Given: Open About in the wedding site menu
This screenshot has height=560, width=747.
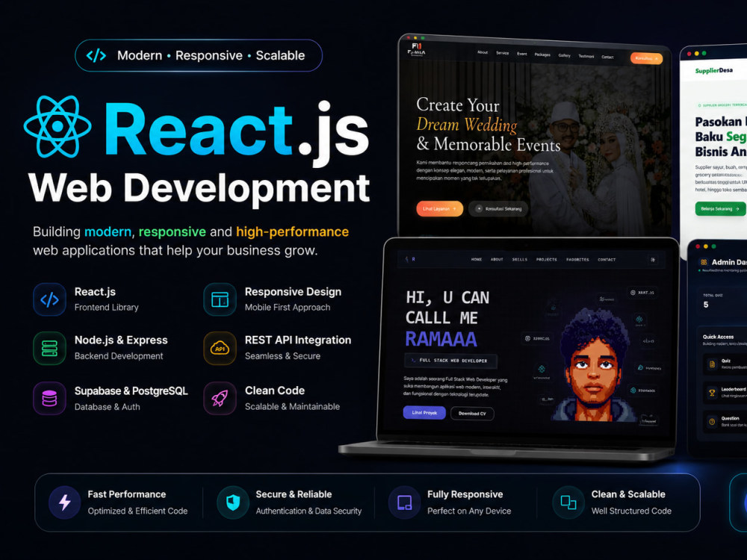Looking at the screenshot, I should click(483, 52).
